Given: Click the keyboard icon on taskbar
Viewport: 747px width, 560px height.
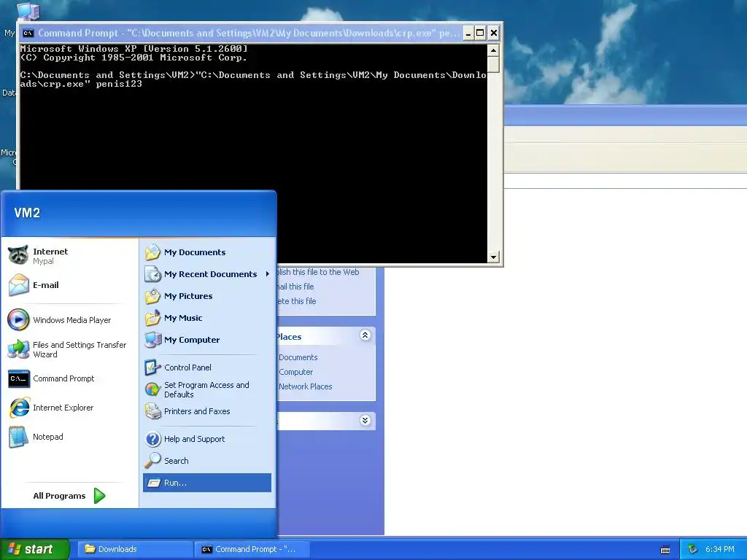Looking at the screenshot, I should click(665, 550).
